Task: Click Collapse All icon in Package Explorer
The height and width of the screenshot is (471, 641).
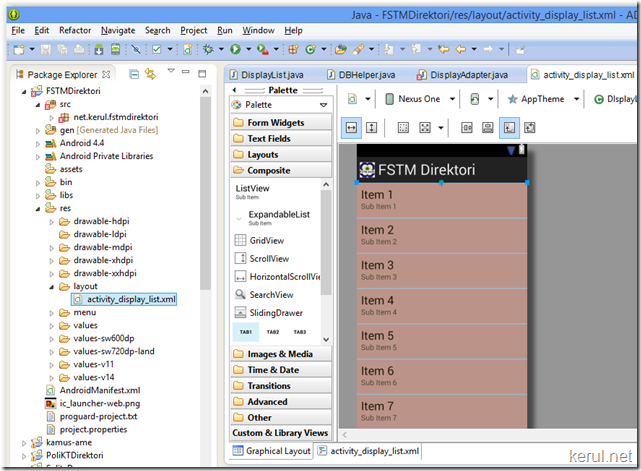Action: coord(134,74)
